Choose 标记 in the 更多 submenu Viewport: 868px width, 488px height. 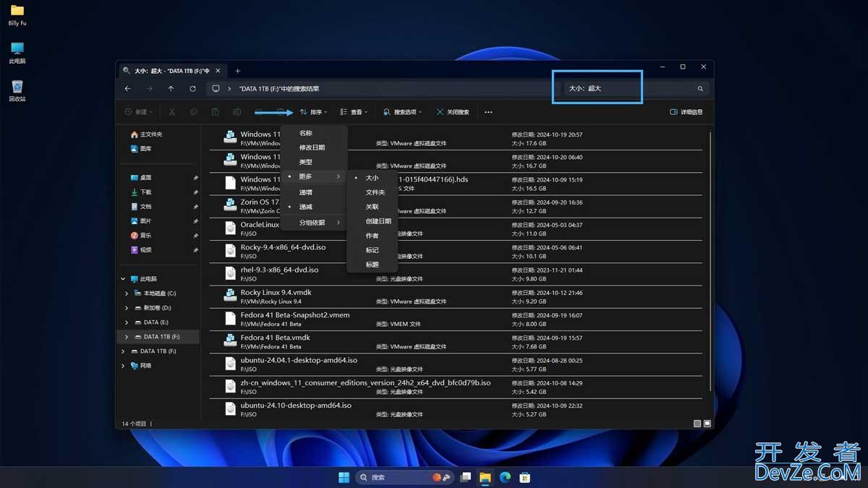click(373, 250)
